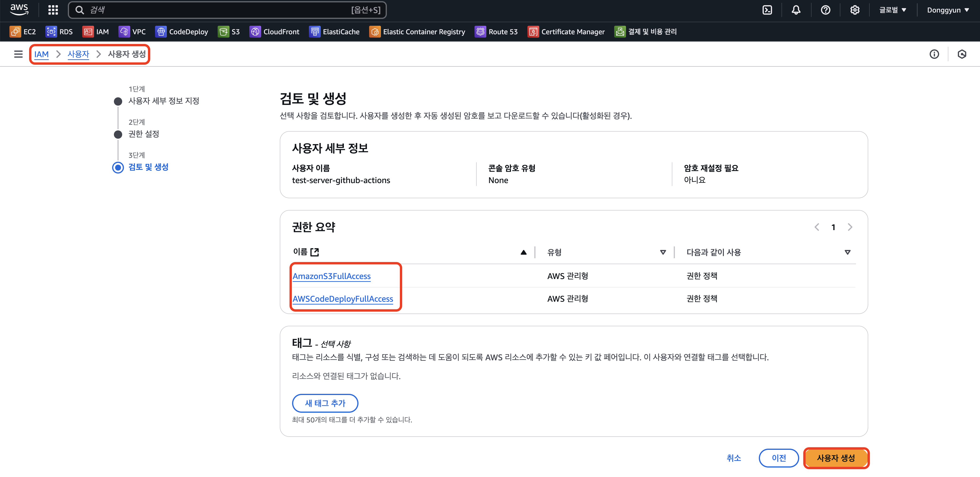This screenshot has height=477, width=980.
Task: Open Donggyun account menu
Action: click(x=947, y=10)
